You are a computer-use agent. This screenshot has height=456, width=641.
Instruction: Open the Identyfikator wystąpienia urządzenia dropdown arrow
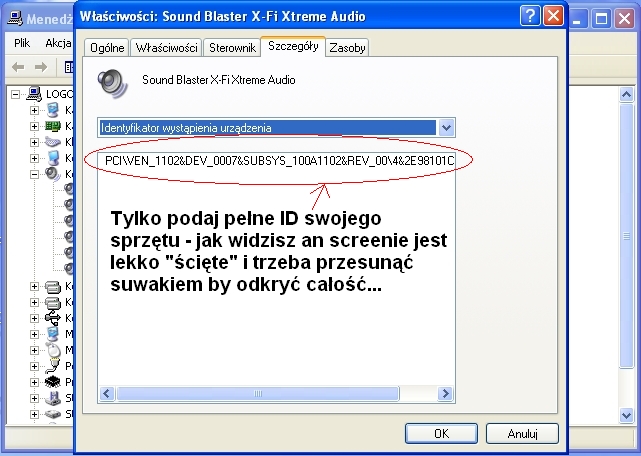(x=446, y=128)
